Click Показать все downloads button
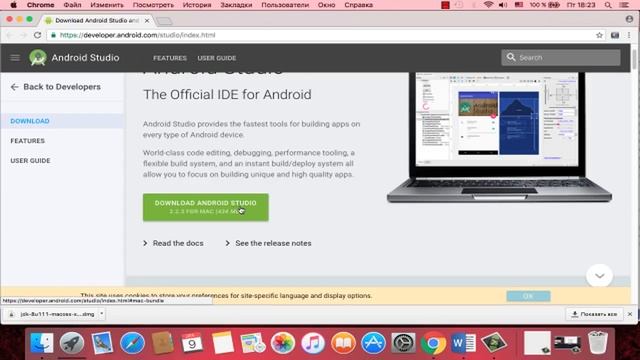Screen dimensions: 640x360 click(594, 314)
